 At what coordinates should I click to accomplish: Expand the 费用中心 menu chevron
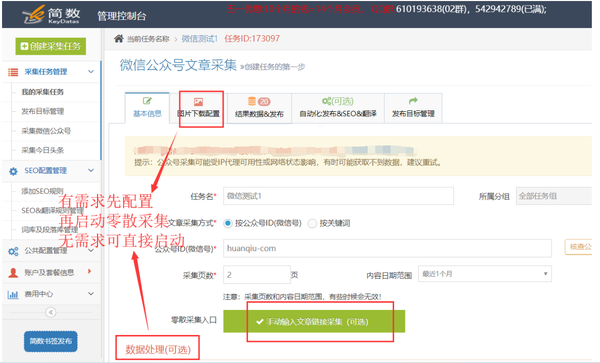tap(91, 293)
